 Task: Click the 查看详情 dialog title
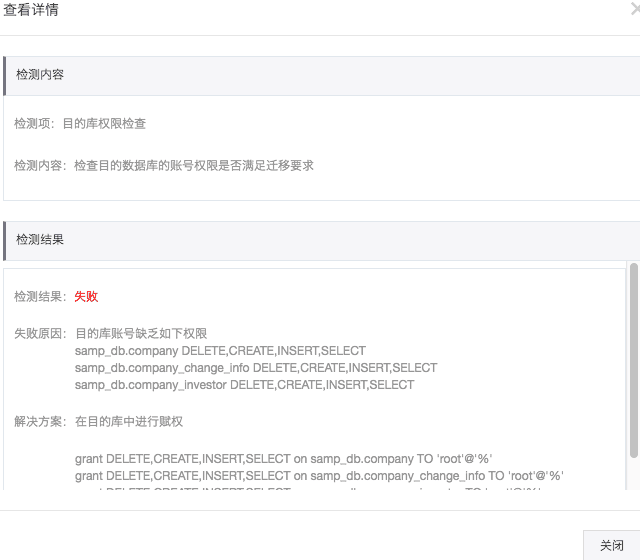click(x=31, y=9)
